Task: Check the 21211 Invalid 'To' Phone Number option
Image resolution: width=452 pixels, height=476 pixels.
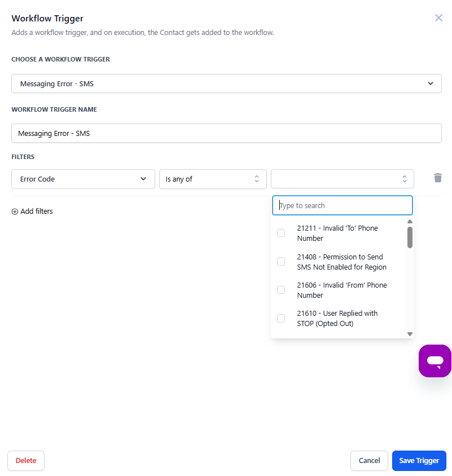Action: (x=280, y=232)
